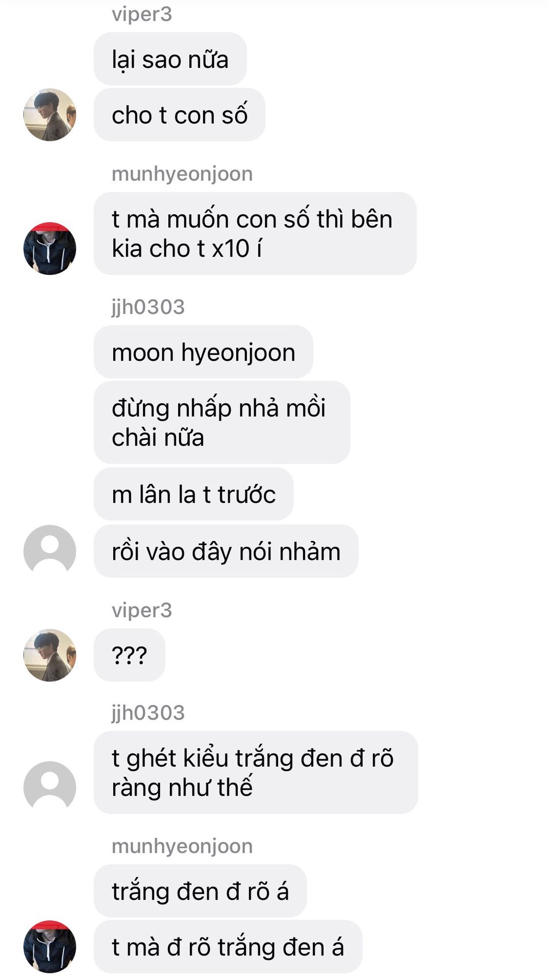The width and height of the screenshot is (549, 980).
Task: Open the viper3 sender name at top
Action: (142, 14)
